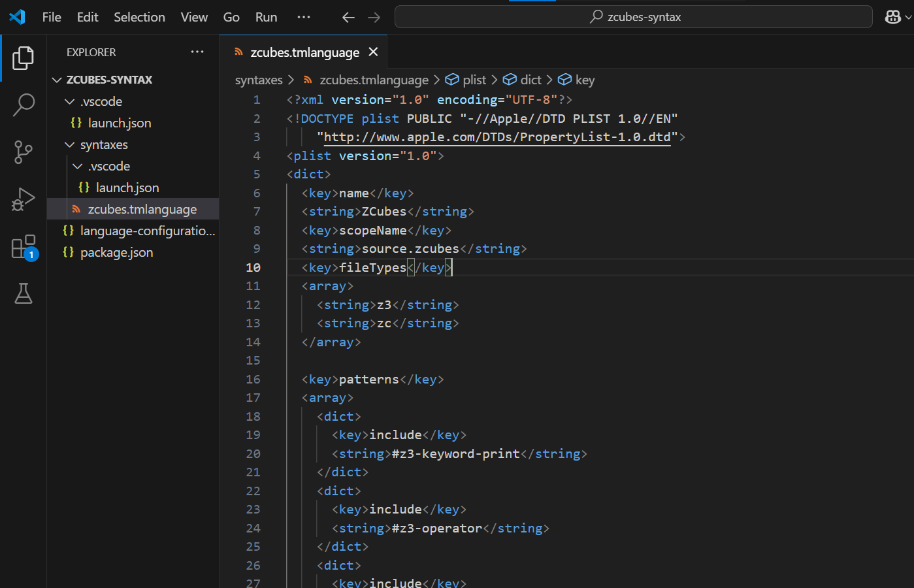
Task: Open the Selection menu
Action: tap(139, 17)
